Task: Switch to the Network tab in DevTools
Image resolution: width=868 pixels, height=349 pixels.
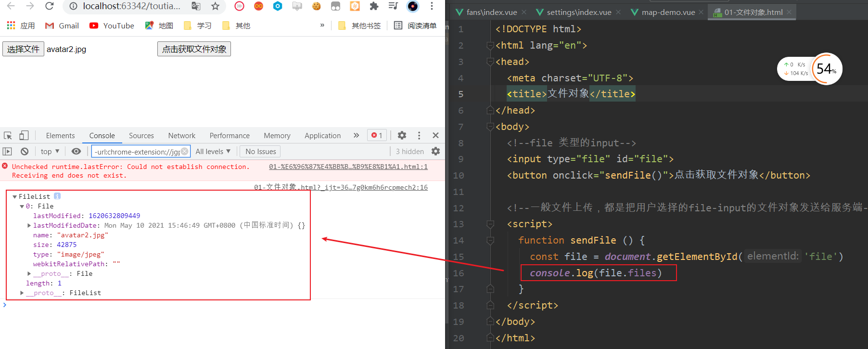Action: coord(181,136)
